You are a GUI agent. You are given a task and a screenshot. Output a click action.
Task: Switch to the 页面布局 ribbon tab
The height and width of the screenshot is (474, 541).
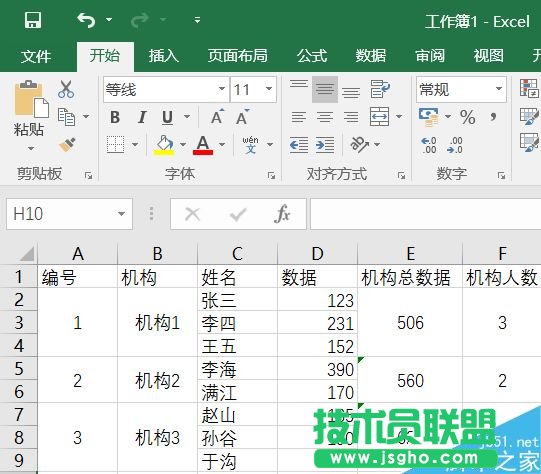[238, 56]
